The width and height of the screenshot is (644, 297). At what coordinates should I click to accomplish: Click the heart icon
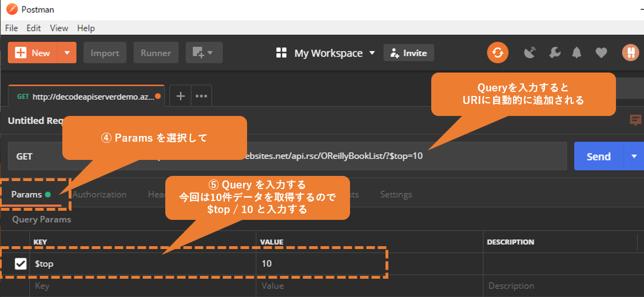click(x=601, y=53)
